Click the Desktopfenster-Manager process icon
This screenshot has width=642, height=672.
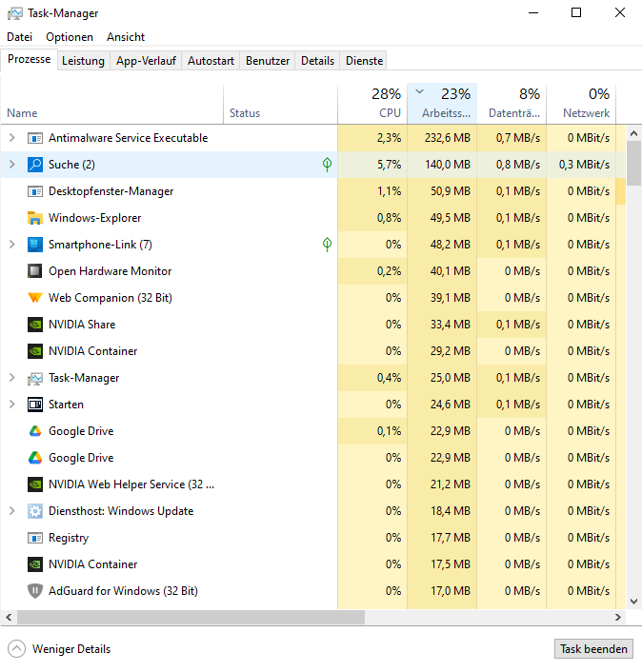pyautogui.click(x=34, y=191)
